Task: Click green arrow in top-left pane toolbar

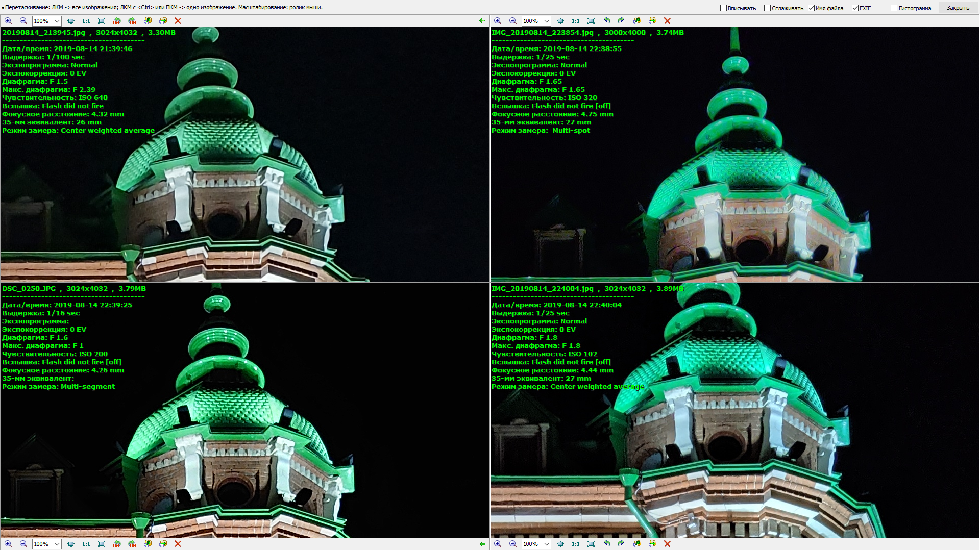Action: pyautogui.click(x=482, y=21)
